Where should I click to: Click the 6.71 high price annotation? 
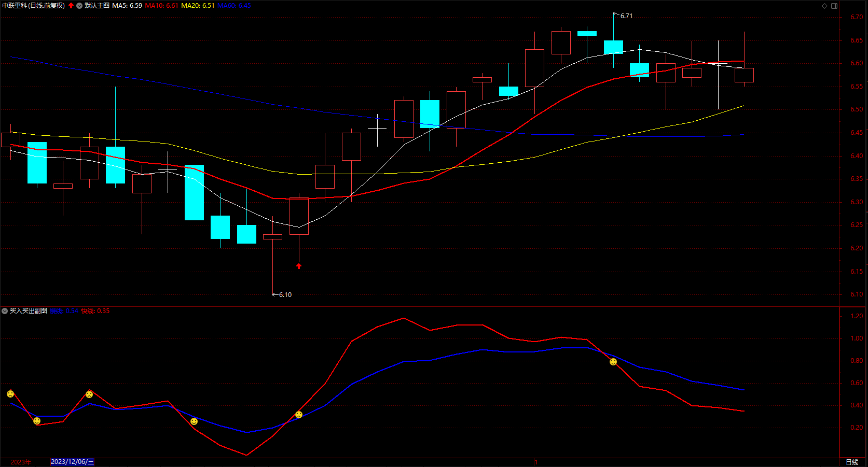pyautogui.click(x=626, y=16)
